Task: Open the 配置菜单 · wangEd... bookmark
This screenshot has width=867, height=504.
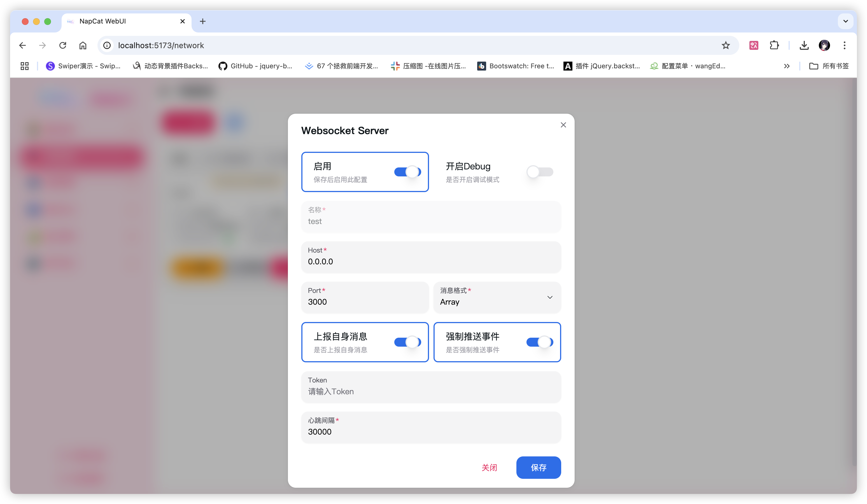Action: pyautogui.click(x=688, y=66)
